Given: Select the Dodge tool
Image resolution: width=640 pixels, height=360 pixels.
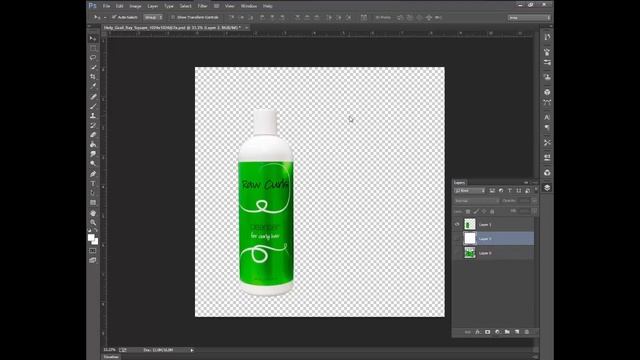Looking at the screenshot, I should [x=93, y=163].
